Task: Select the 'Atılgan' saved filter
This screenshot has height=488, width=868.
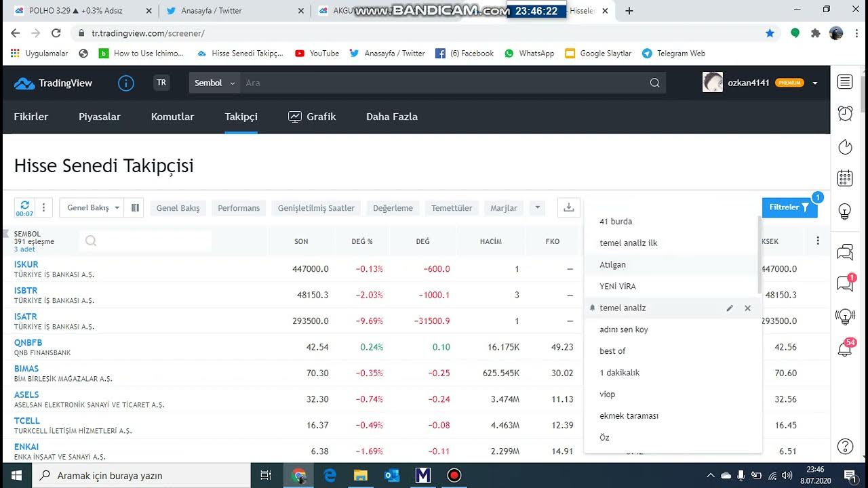Action: pyautogui.click(x=671, y=264)
